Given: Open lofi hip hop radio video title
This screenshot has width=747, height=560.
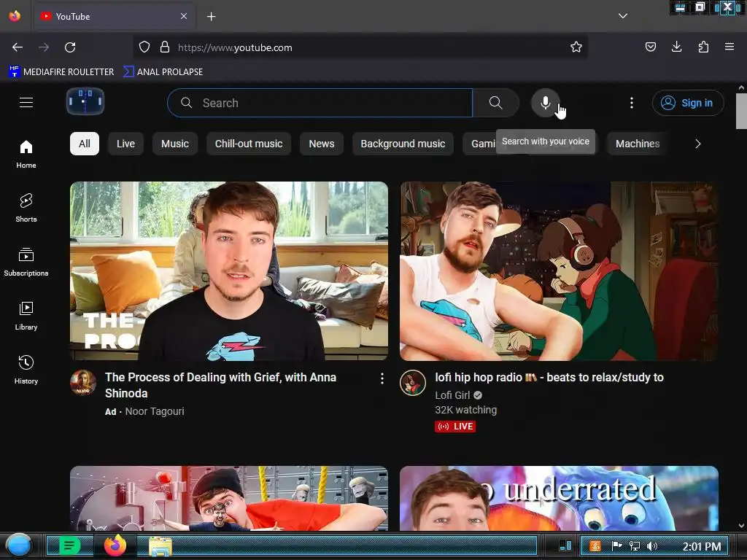Looking at the screenshot, I should tap(549, 378).
